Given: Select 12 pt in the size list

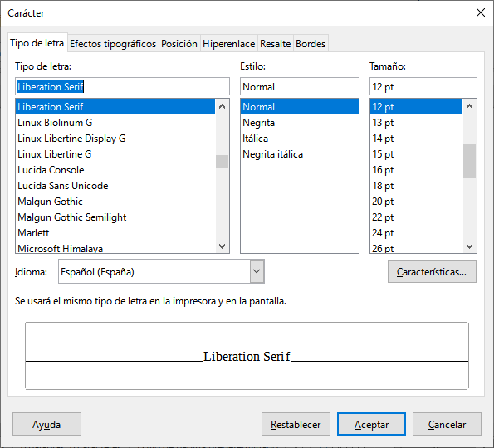Looking at the screenshot, I should [416, 107].
